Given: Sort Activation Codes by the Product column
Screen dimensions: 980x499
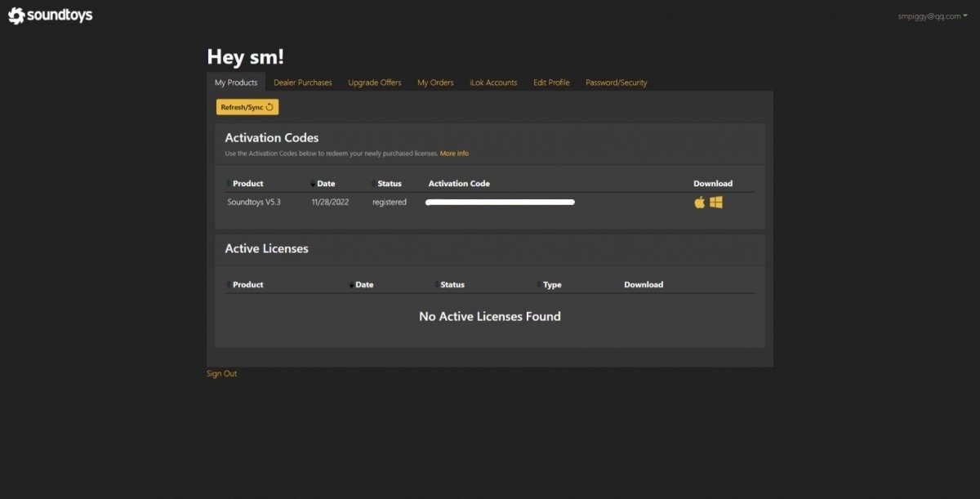Looking at the screenshot, I should click(x=247, y=184).
